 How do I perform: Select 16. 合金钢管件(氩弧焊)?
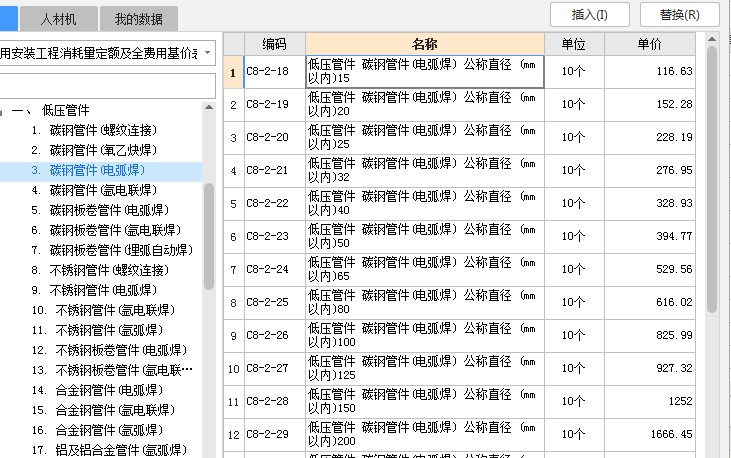tap(97, 430)
